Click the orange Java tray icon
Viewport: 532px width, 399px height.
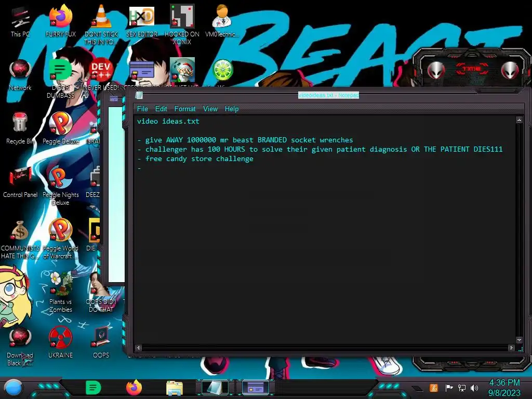[434, 388]
